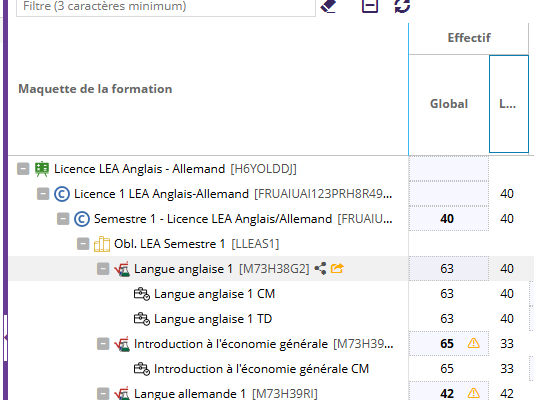Click the list icon of Obl. LEA Semestre 1
Viewport: 534px width, 400px height.
coord(102,244)
